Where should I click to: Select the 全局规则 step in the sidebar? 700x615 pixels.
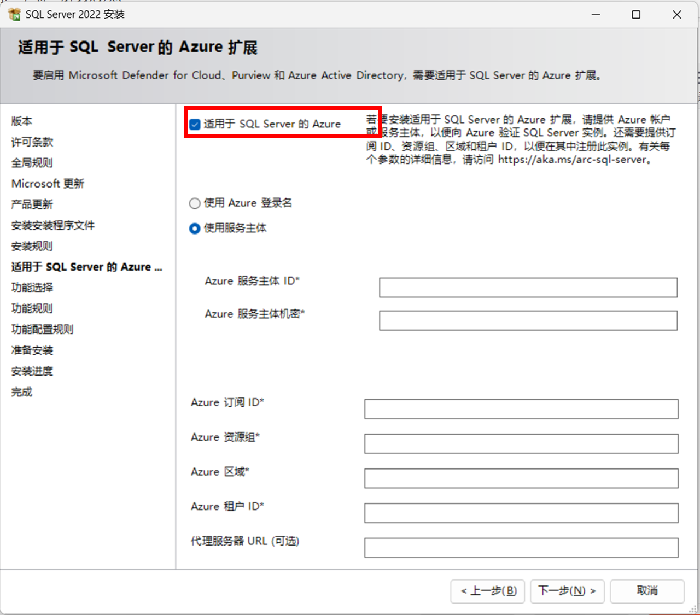pyautogui.click(x=32, y=163)
